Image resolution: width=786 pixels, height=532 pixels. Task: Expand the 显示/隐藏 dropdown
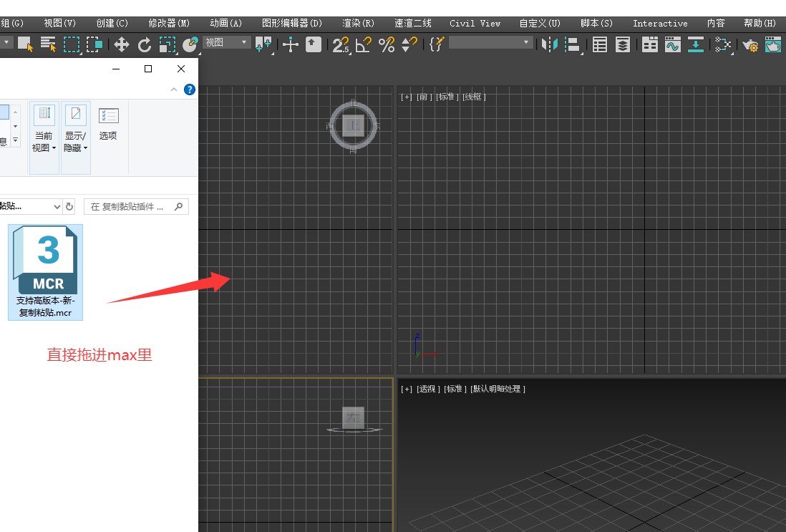click(x=75, y=142)
